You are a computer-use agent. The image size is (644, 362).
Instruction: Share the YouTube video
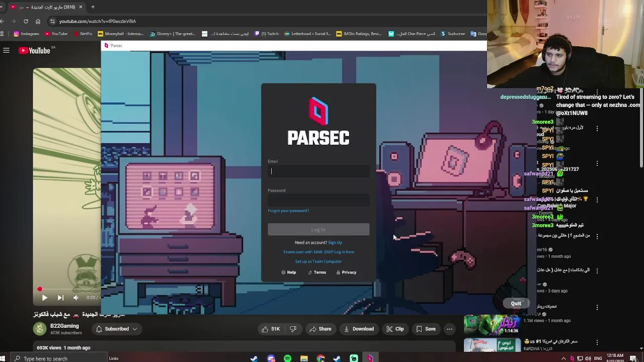pyautogui.click(x=320, y=329)
